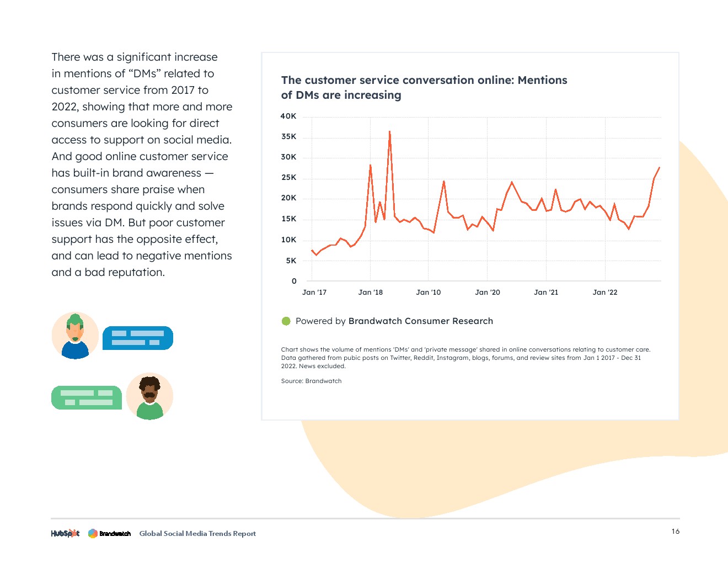Click the Brandwatch logo in the footer

(x=110, y=533)
